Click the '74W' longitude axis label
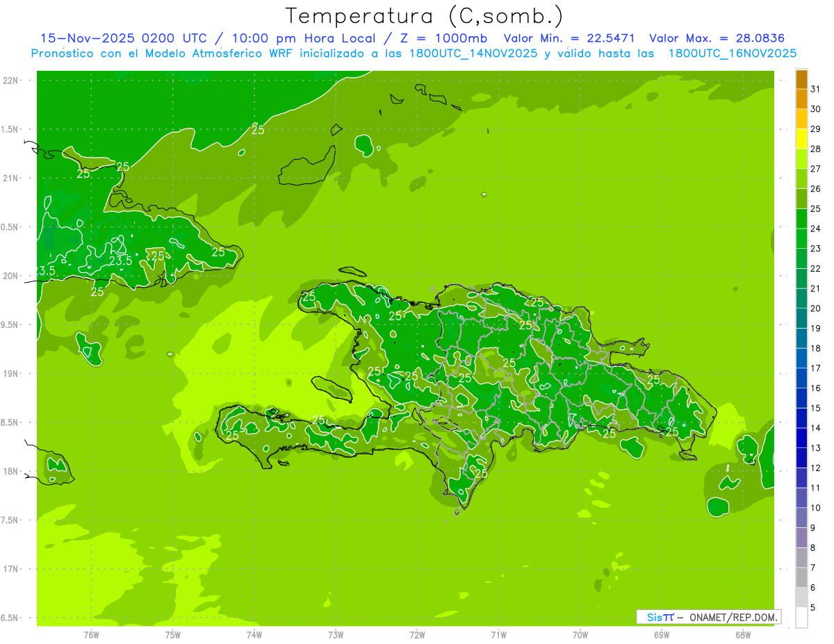This screenshot has width=834, height=644. click(x=254, y=634)
